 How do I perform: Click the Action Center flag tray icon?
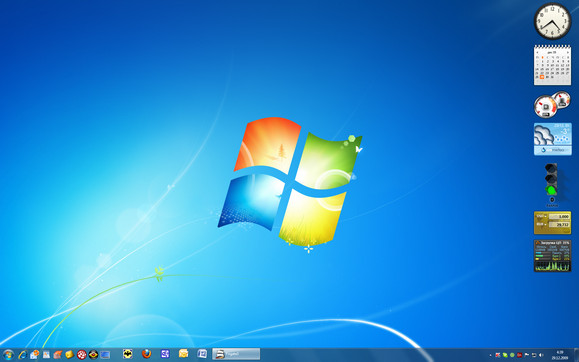tap(527, 355)
